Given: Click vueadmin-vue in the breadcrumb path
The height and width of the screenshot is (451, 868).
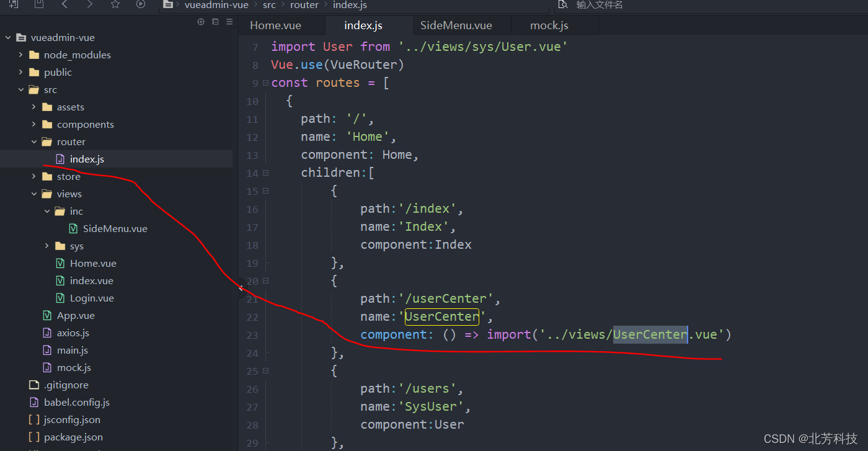Looking at the screenshot, I should [216, 5].
